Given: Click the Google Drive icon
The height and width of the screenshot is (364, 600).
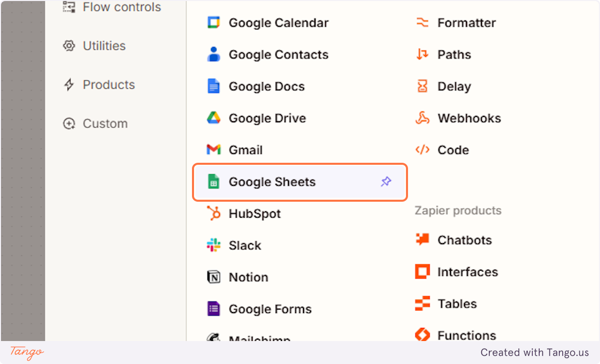Looking at the screenshot, I should point(213,118).
